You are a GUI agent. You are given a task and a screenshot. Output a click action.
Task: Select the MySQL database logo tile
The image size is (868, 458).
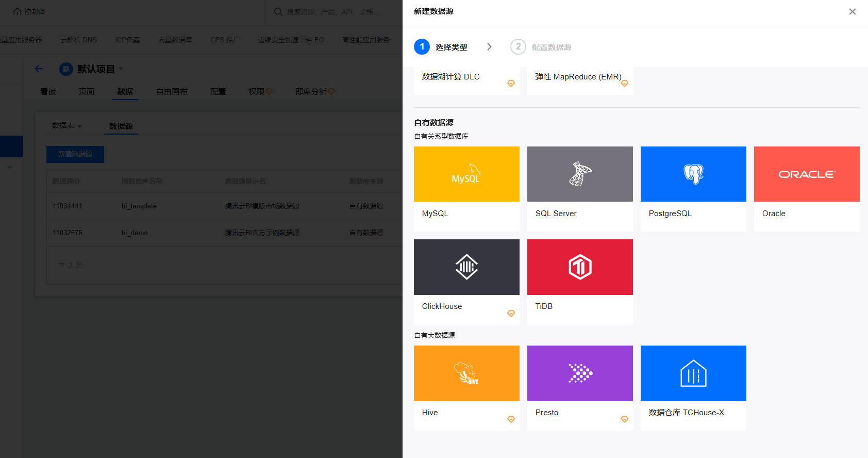click(x=466, y=174)
